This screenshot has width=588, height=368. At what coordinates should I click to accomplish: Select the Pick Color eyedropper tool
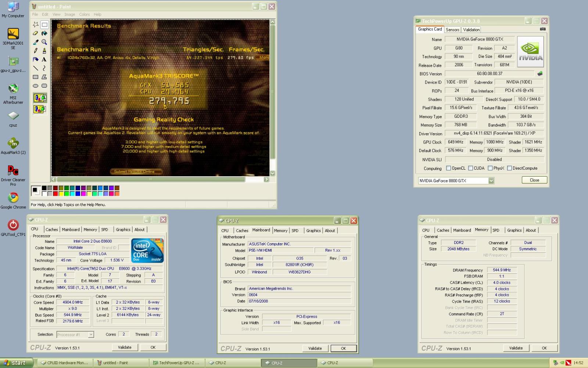pyautogui.click(x=36, y=42)
